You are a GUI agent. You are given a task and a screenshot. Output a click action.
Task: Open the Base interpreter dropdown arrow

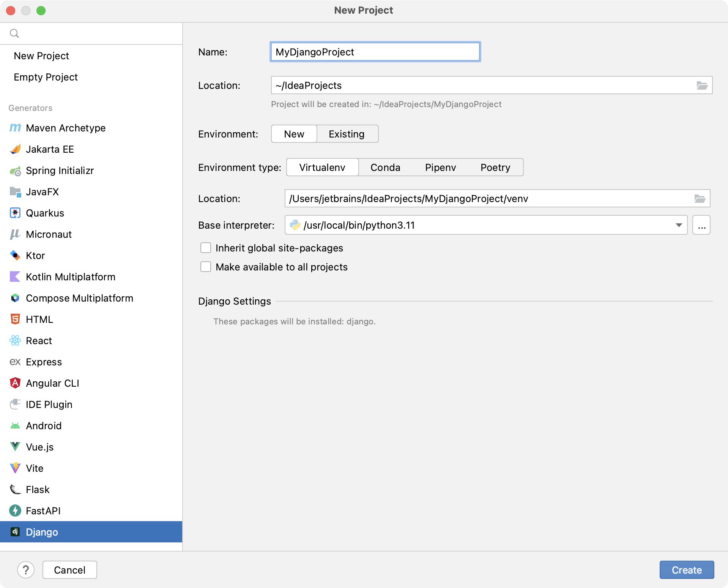pyautogui.click(x=679, y=225)
